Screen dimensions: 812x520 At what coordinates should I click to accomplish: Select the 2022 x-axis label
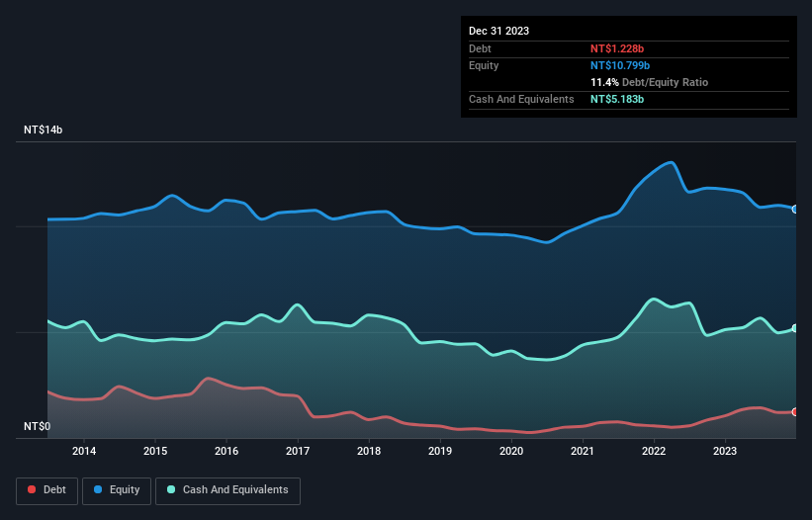point(654,451)
